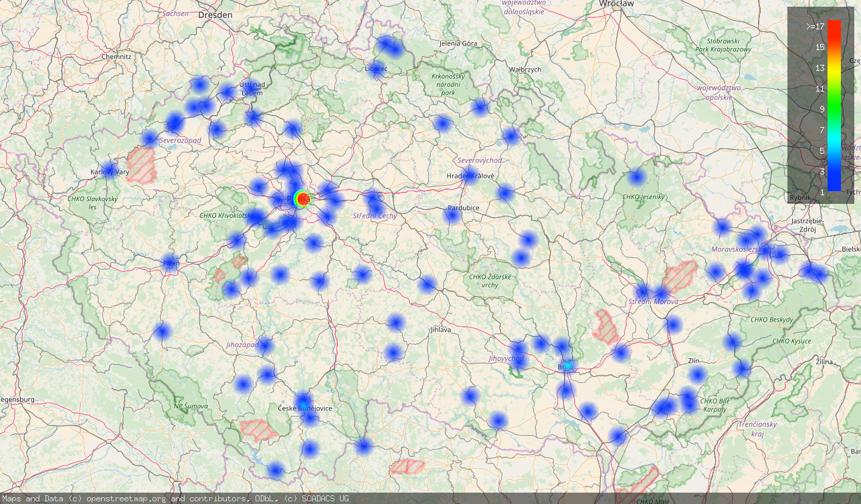Click the red Prague heatmap hotspot
This screenshot has width=861, height=504.
[302, 199]
